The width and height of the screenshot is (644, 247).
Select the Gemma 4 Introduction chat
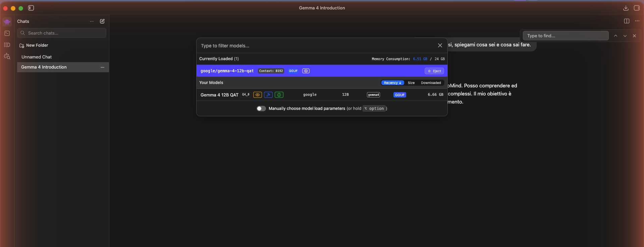pyautogui.click(x=63, y=67)
